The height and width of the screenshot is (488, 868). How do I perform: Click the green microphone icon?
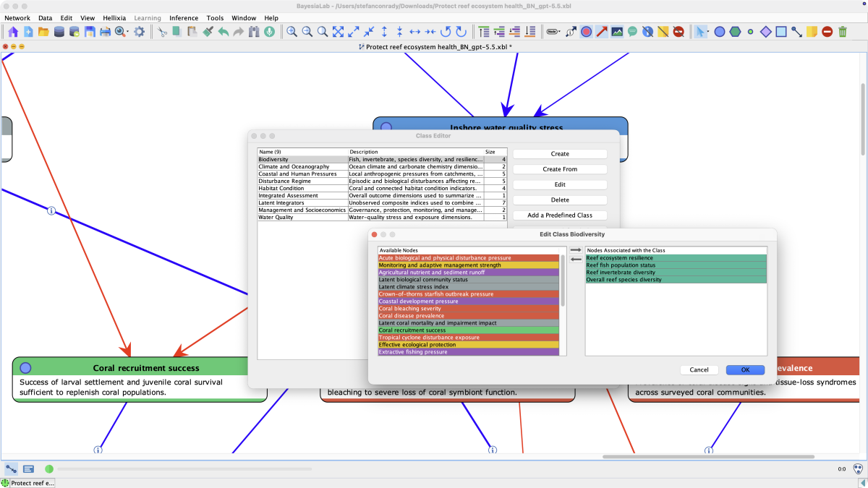click(x=269, y=32)
